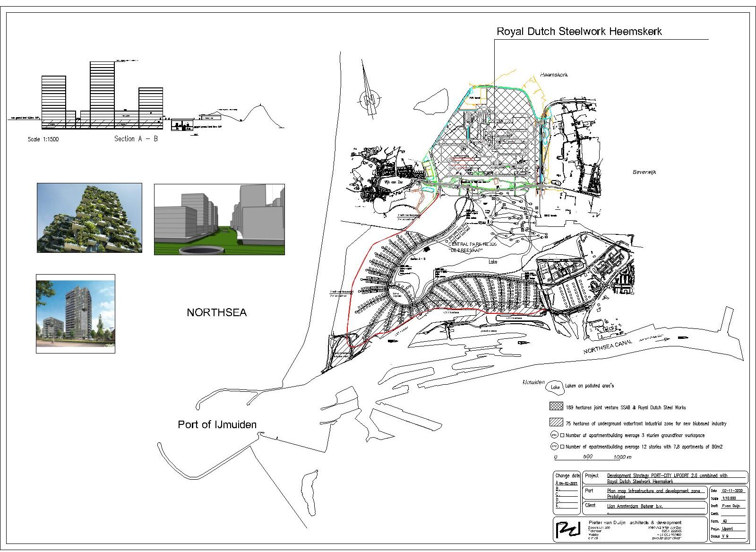Click the 'Port of IJmuiden' label
The image size is (756, 552).
tap(217, 424)
